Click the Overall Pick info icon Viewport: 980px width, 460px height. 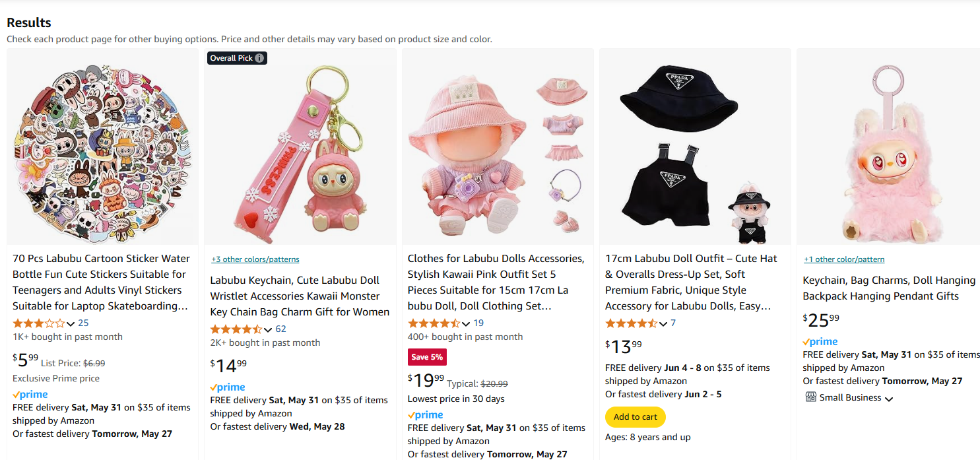260,58
